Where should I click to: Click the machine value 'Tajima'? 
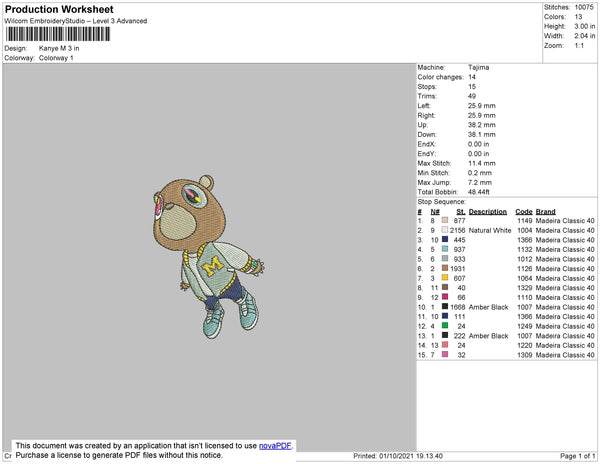(478, 67)
